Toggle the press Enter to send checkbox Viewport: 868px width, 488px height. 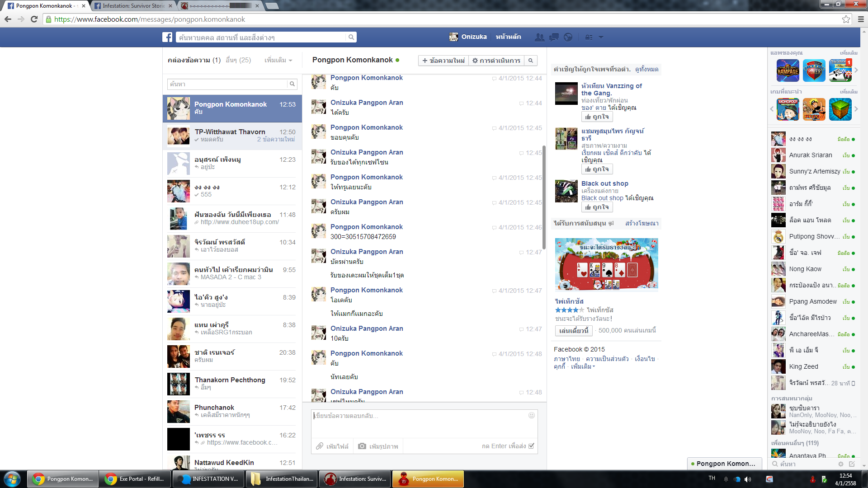(x=532, y=446)
